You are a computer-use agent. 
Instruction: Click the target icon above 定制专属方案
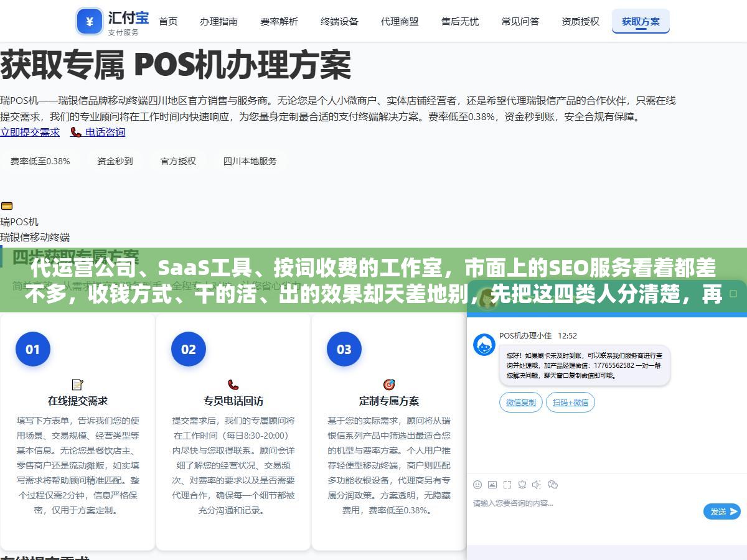click(x=389, y=385)
